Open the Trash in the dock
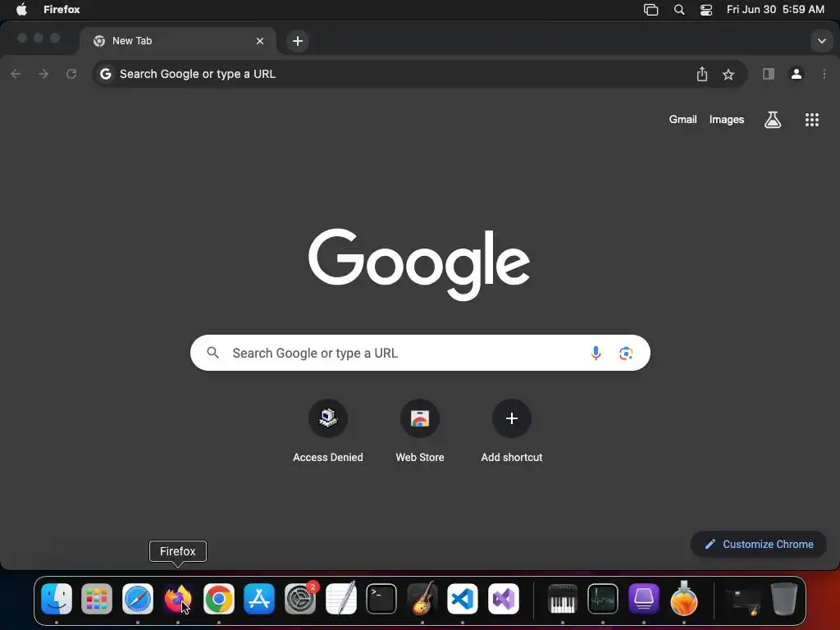Viewport: 840px width, 630px height. pyautogui.click(x=783, y=598)
